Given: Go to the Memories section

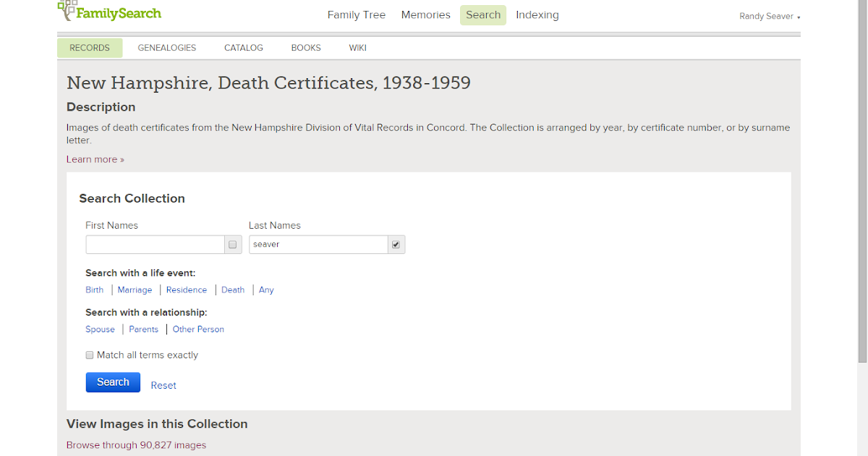Looking at the screenshot, I should (425, 15).
